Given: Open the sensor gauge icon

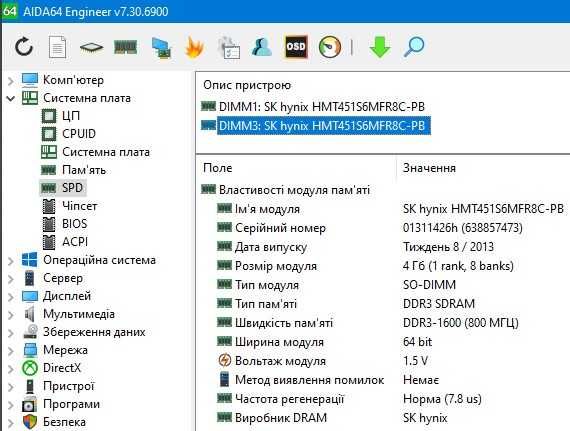Looking at the screenshot, I should coord(330,47).
